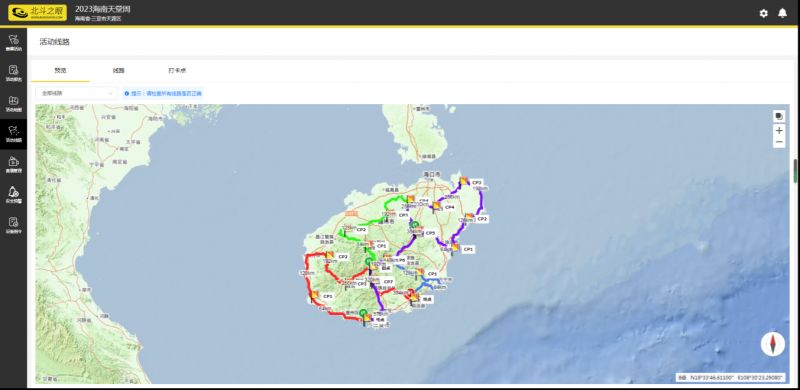Click the page vertical scrollbar thumb

pos(795,171)
